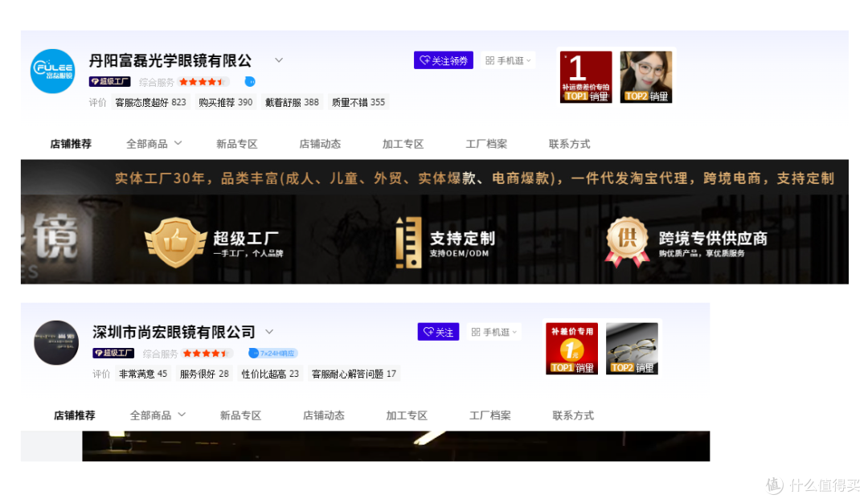
Task: Click 跨境专供供应商 banner text
Action: click(713, 239)
